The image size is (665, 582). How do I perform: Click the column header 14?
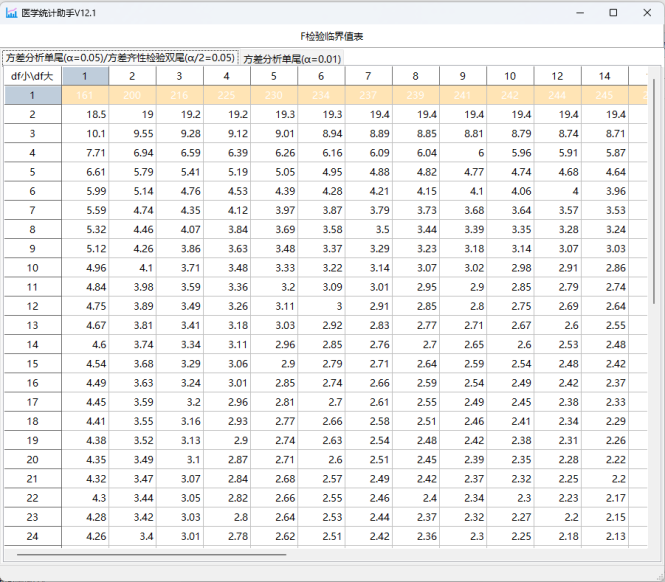pos(605,76)
